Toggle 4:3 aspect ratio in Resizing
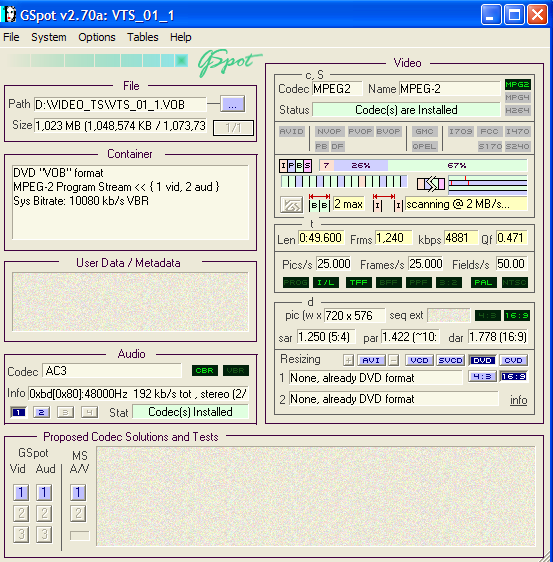The width and height of the screenshot is (553, 562). [482, 376]
